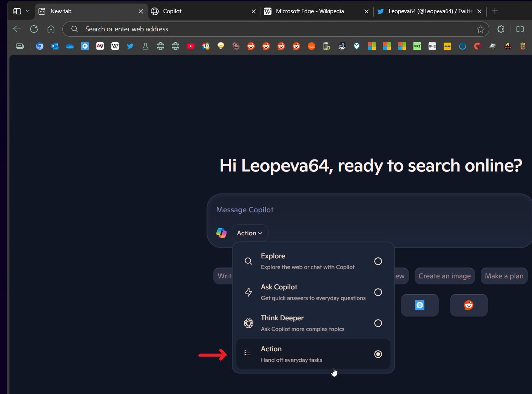
Task: Open the lightbulb bookmark icon
Action: tap(221, 46)
